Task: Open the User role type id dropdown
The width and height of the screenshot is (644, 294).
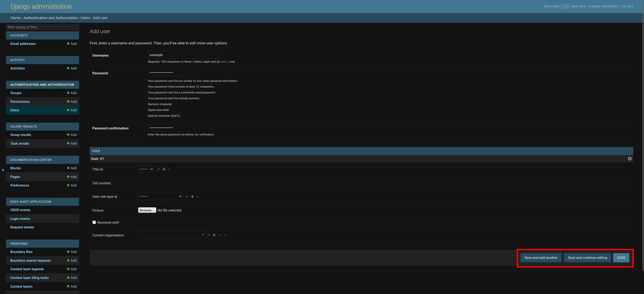Action: (x=160, y=196)
